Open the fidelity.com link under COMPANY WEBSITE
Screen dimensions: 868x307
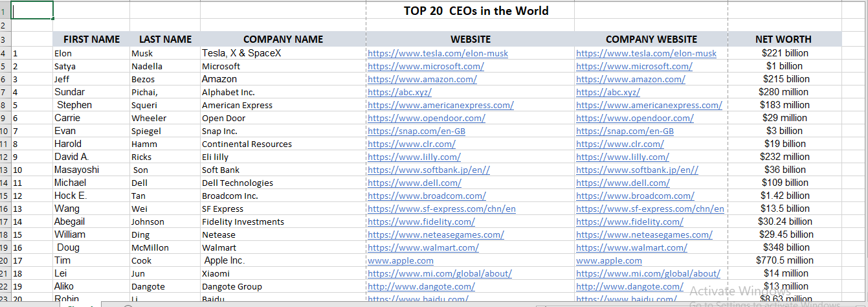pos(629,222)
